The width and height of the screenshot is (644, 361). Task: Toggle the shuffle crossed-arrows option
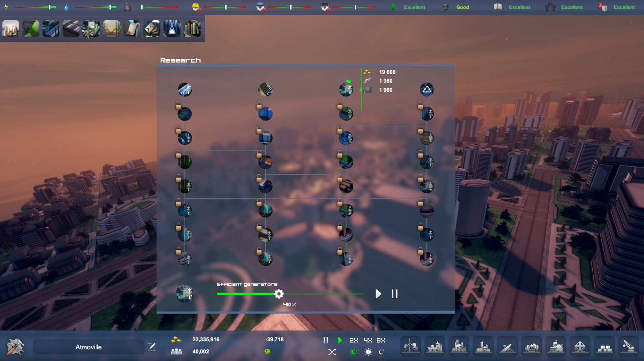click(332, 352)
